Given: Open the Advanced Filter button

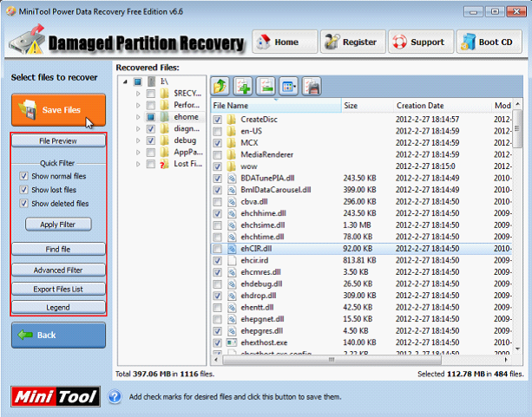Looking at the screenshot, I should (58, 270).
